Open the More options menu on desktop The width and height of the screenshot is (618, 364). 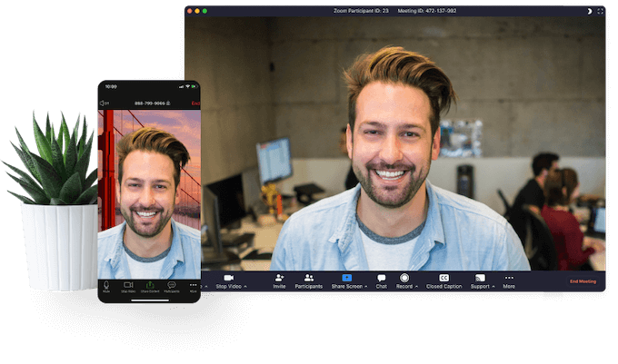pyautogui.click(x=509, y=278)
